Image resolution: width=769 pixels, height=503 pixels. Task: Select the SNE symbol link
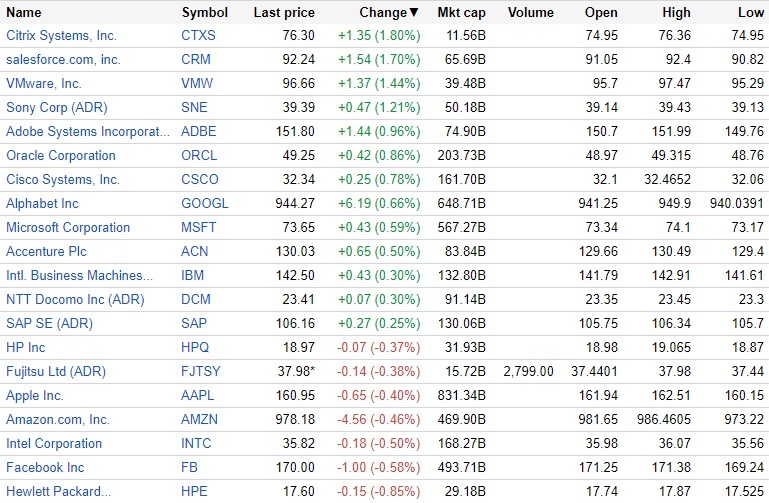coord(195,107)
